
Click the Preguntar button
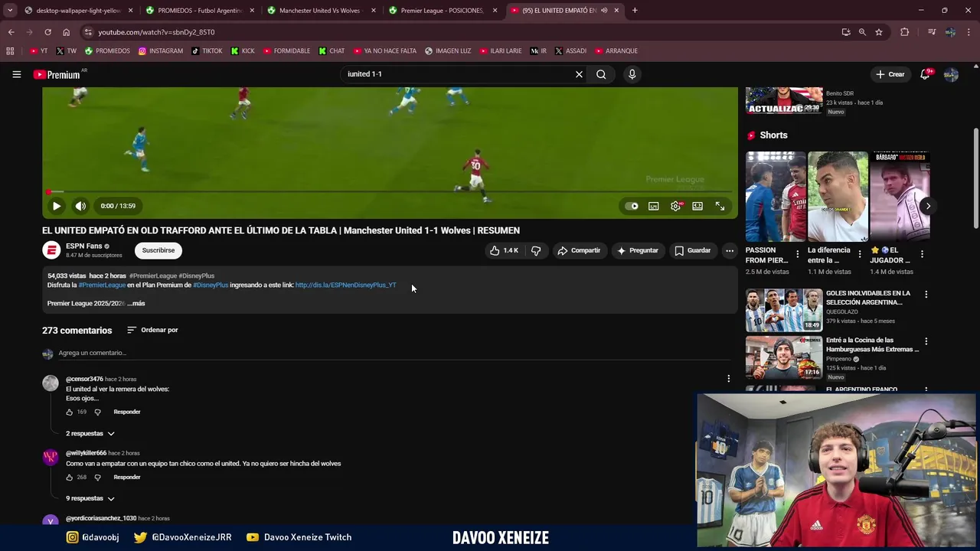[638, 250]
